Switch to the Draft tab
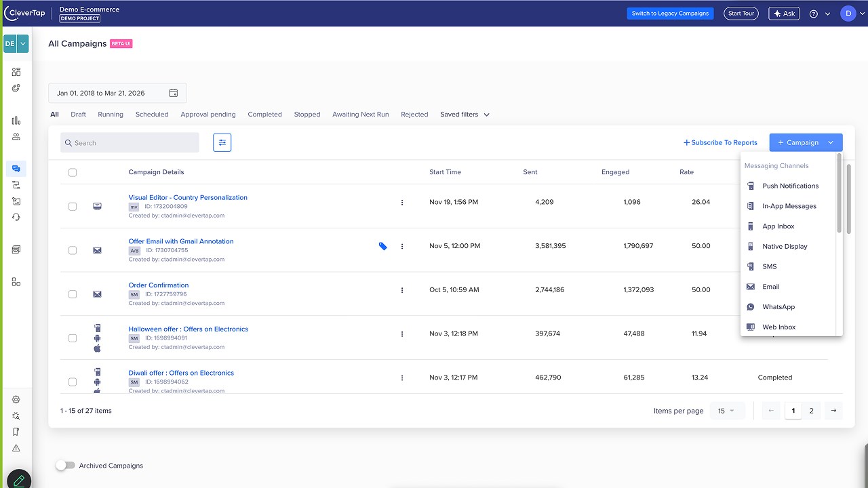Viewport: 868px width, 488px height. tap(79, 115)
